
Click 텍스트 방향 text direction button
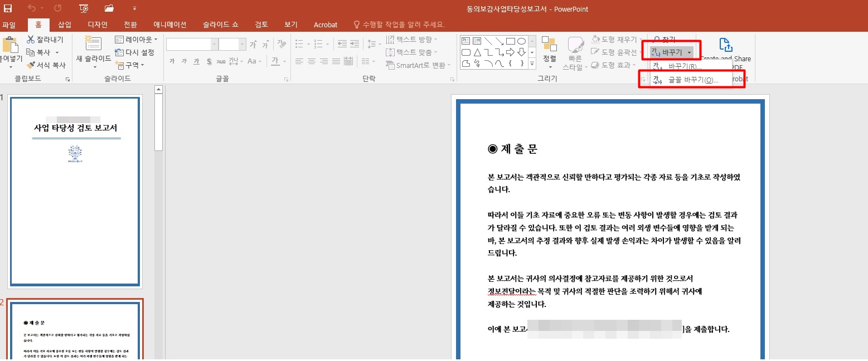412,39
